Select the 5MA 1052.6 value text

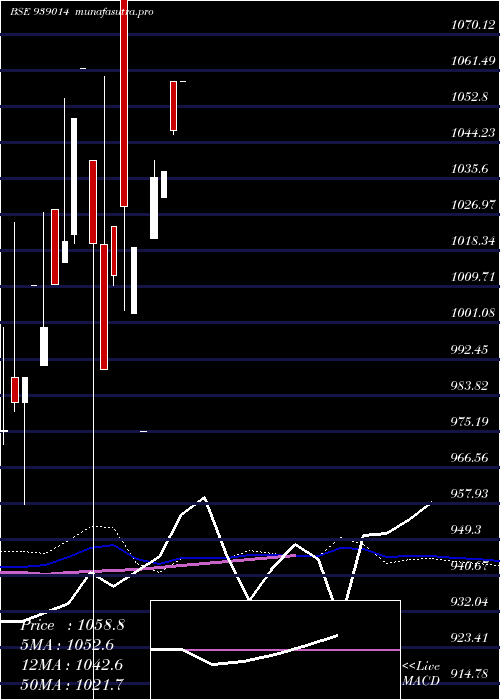pos(67,645)
